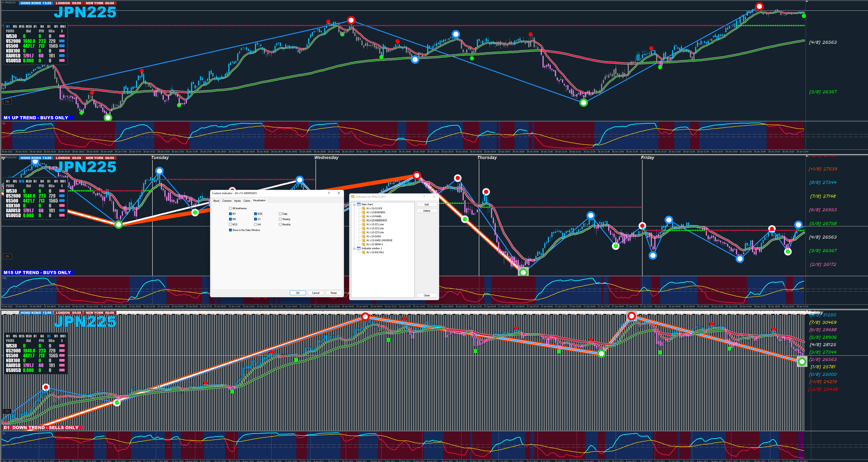868x462 pixels.
Task: Switch to the Colors tab
Action: coord(247,201)
